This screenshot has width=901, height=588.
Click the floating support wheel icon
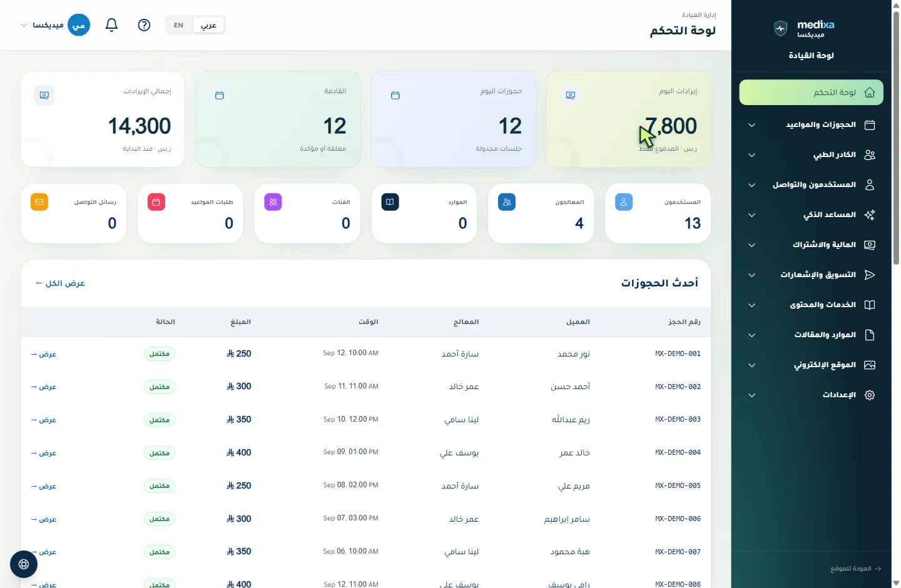[x=24, y=564]
